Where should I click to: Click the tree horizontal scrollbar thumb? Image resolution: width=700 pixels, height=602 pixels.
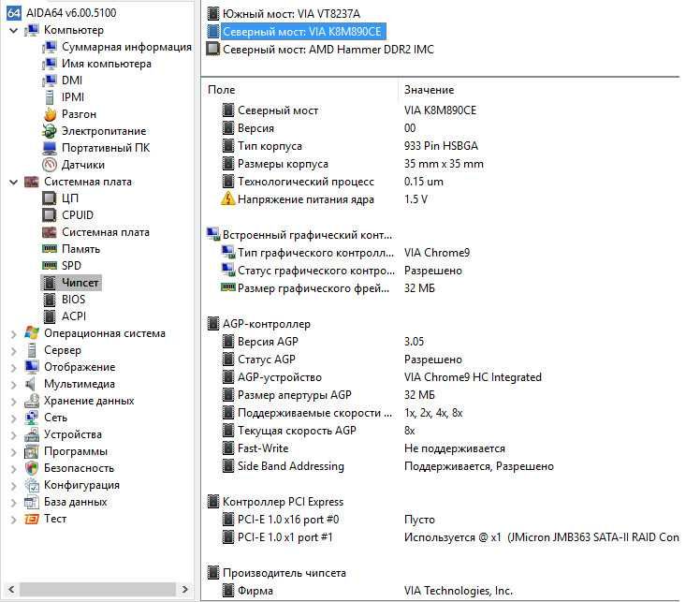[97, 590]
